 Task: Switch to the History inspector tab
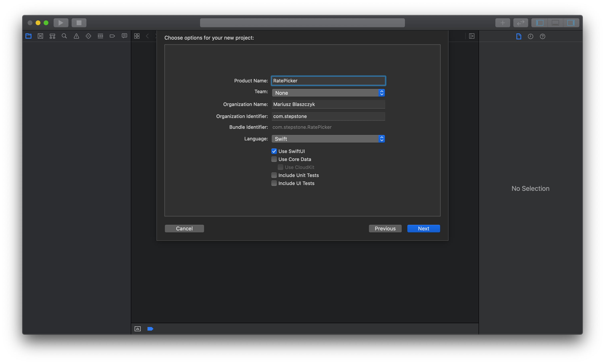point(530,36)
